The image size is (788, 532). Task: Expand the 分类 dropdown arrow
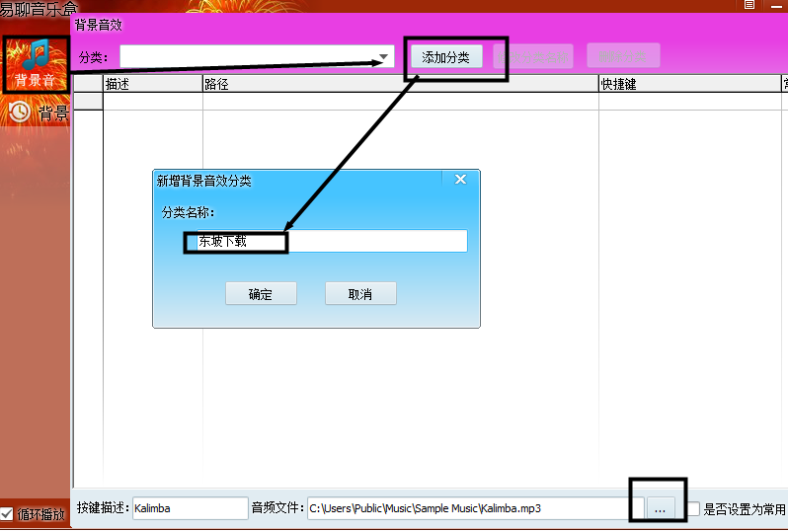[x=383, y=58]
